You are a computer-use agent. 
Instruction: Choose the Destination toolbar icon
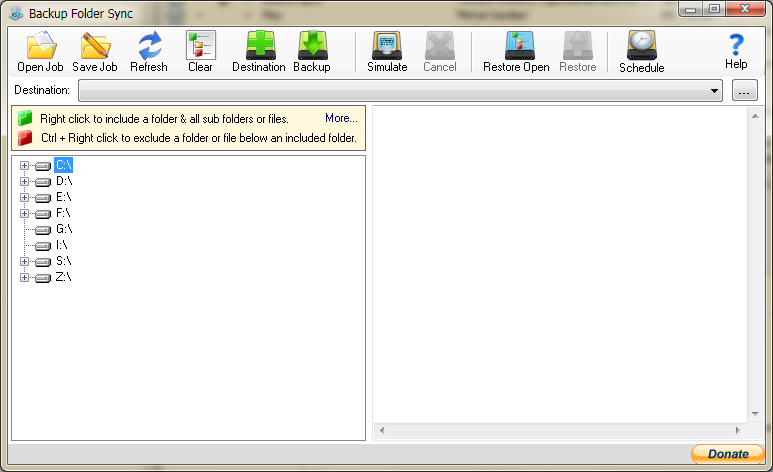tap(259, 51)
